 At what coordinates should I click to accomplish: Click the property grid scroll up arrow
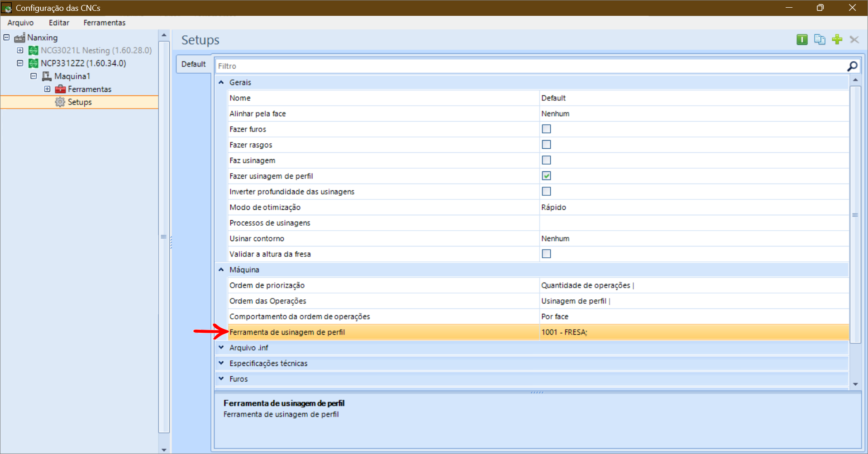[x=855, y=80]
